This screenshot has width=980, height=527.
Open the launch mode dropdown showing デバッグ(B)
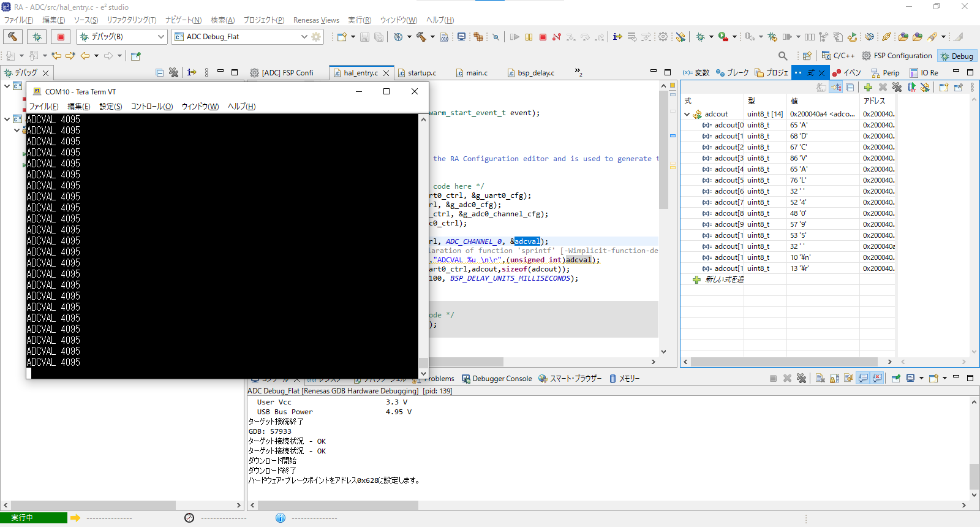[x=121, y=37]
